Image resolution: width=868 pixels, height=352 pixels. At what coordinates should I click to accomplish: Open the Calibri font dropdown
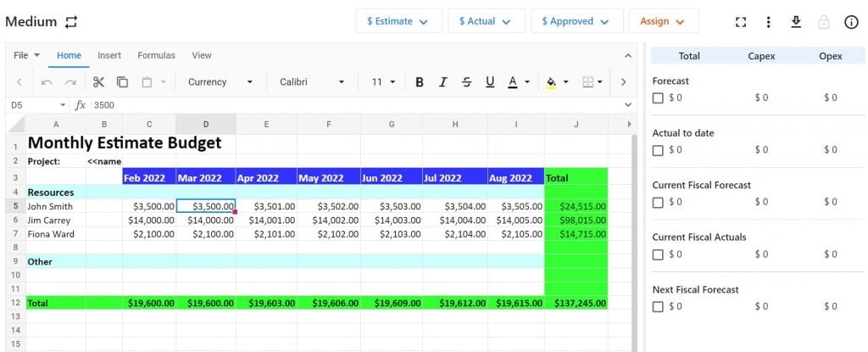coord(312,82)
